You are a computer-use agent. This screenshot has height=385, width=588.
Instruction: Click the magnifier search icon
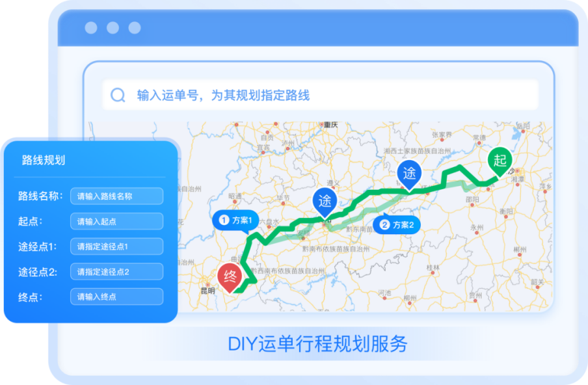[x=118, y=96]
